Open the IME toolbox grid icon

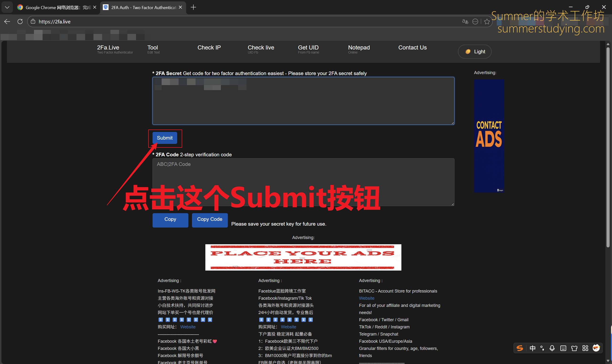(585, 348)
